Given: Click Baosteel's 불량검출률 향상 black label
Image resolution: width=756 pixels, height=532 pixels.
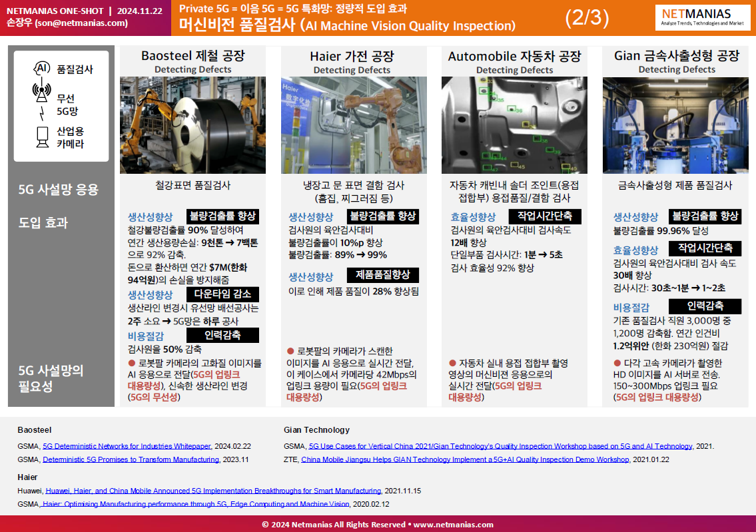Looking at the screenshot, I should coord(222,216).
